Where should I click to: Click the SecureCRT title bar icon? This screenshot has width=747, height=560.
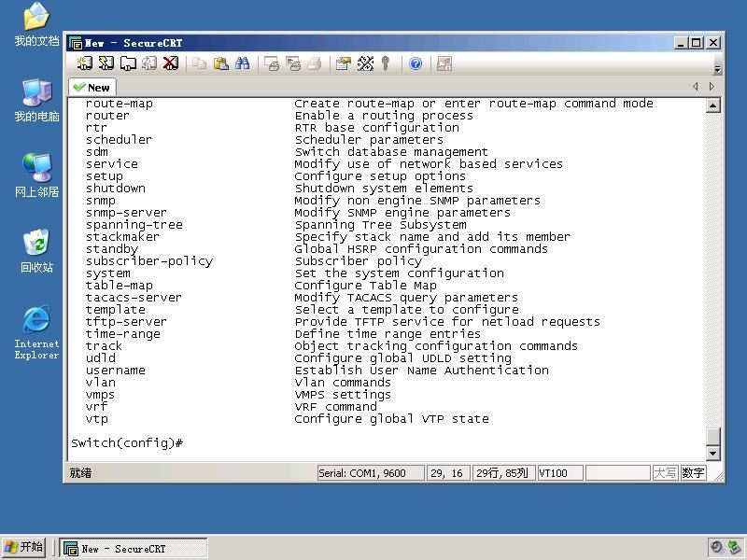coord(76,43)
